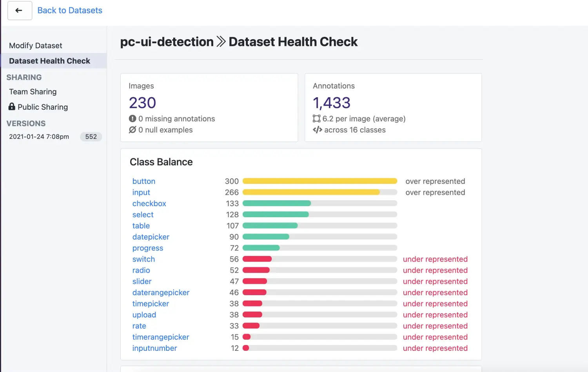Click the 12 count for inputnumber

coord(235,348)
